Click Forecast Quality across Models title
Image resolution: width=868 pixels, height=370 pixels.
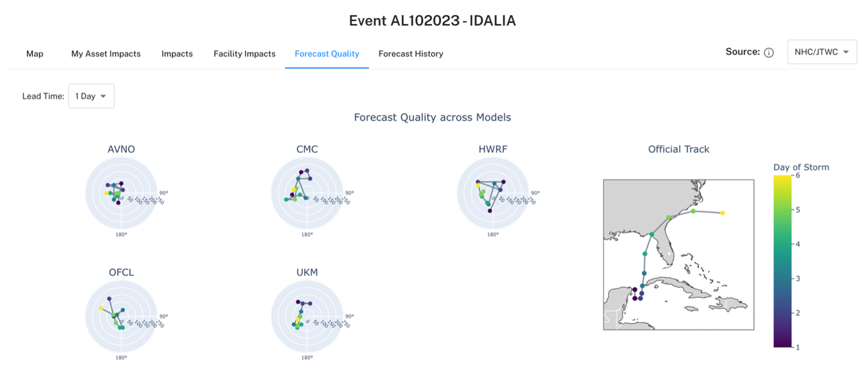(x=432, y=118)
